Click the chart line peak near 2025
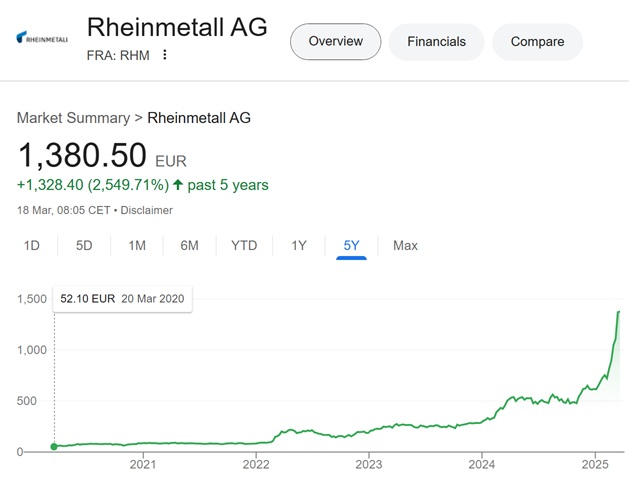 619,312
